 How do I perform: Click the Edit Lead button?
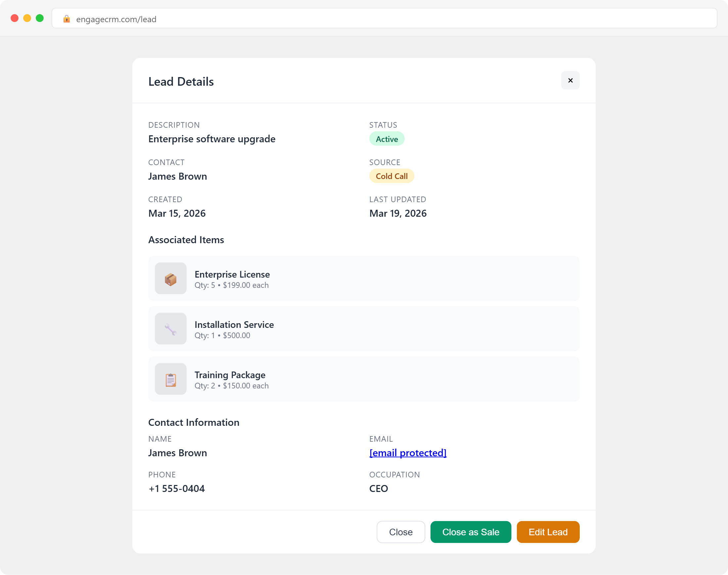pos(548,532)
